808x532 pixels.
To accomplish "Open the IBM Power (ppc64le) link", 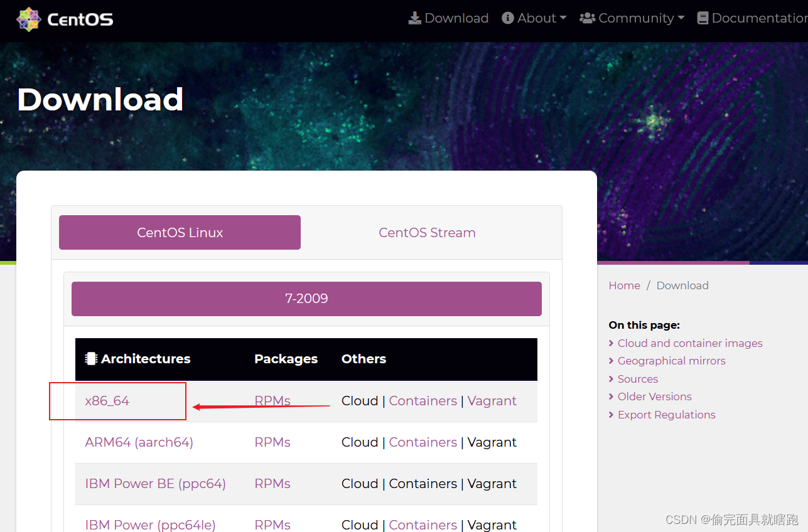I will coord(150,524).
